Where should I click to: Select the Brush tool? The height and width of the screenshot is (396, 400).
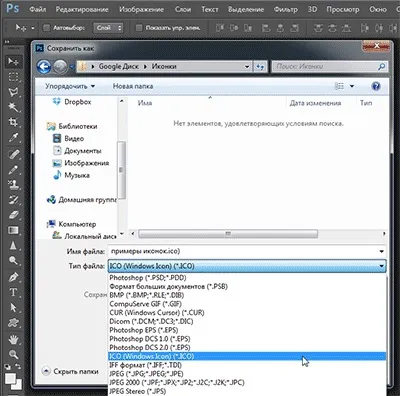point(13,169)
